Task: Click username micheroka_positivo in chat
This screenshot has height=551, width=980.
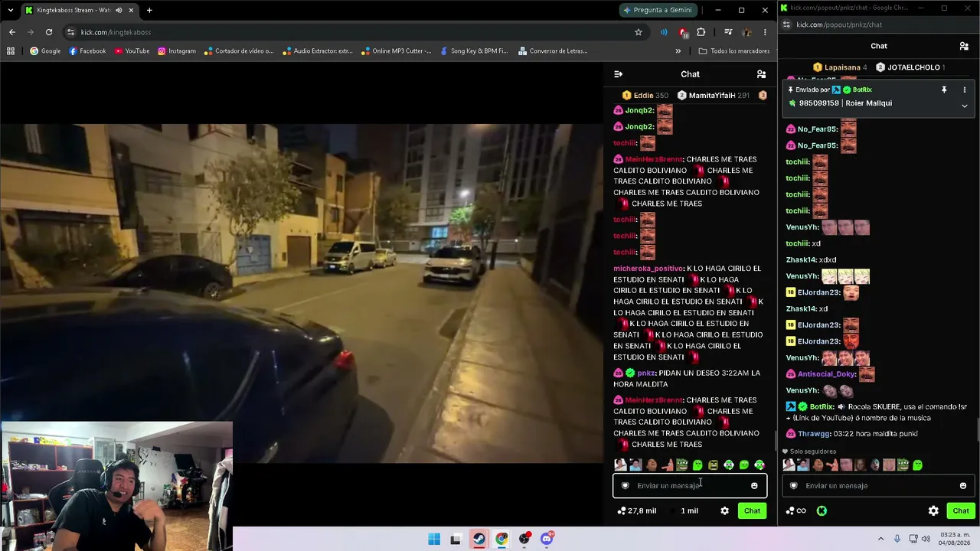Action: (x=649, y=269)
